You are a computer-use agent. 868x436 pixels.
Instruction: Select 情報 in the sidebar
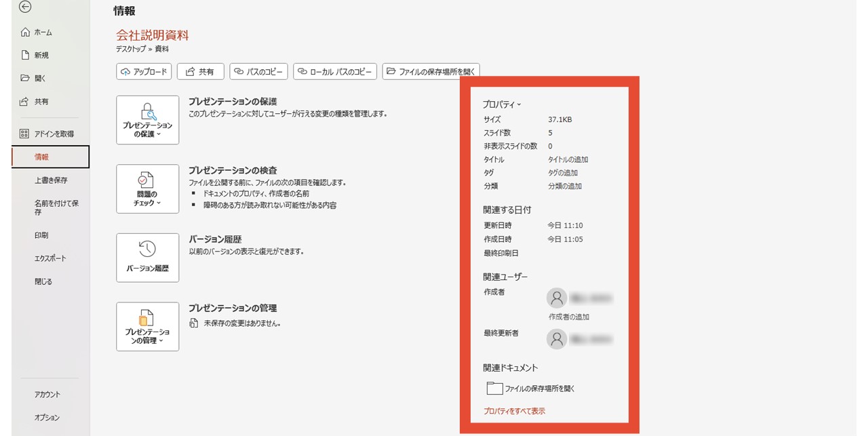51,157
